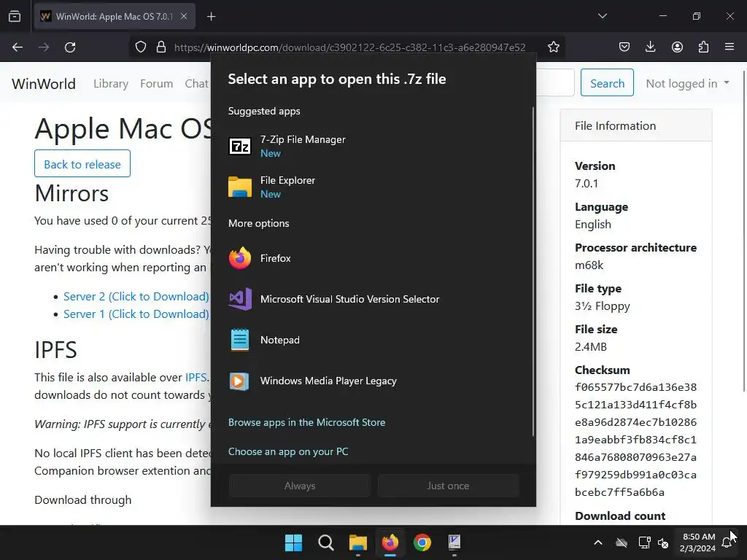Open File Explorer from taskbar

click(x=357, y=542)
